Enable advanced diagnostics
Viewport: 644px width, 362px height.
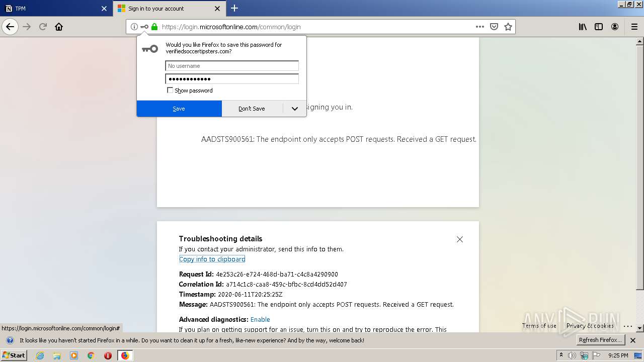click(260, 320)
